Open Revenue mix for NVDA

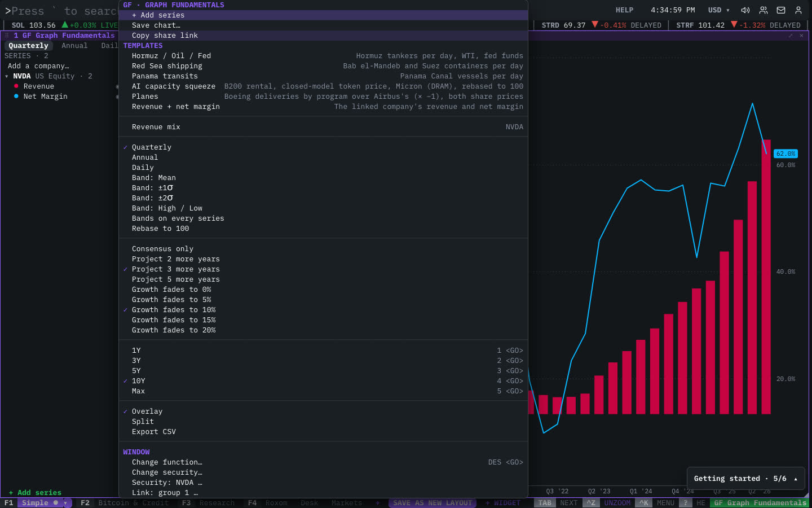(x=323, y=127)
